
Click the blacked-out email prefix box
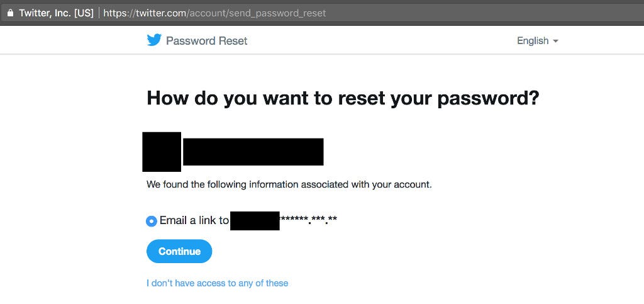tap(255, 221)
